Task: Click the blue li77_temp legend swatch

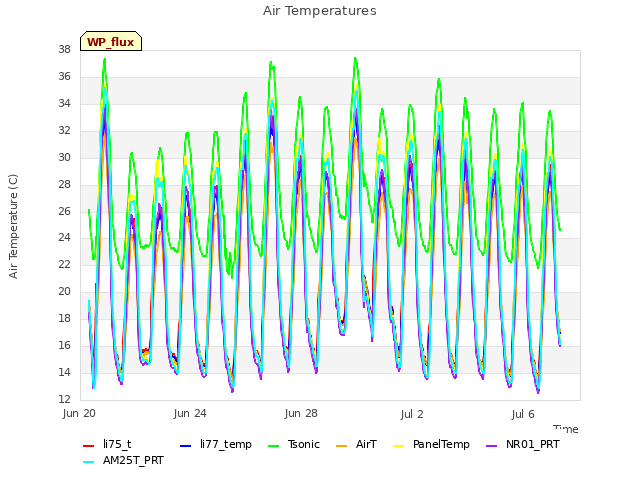Action: 185,446
